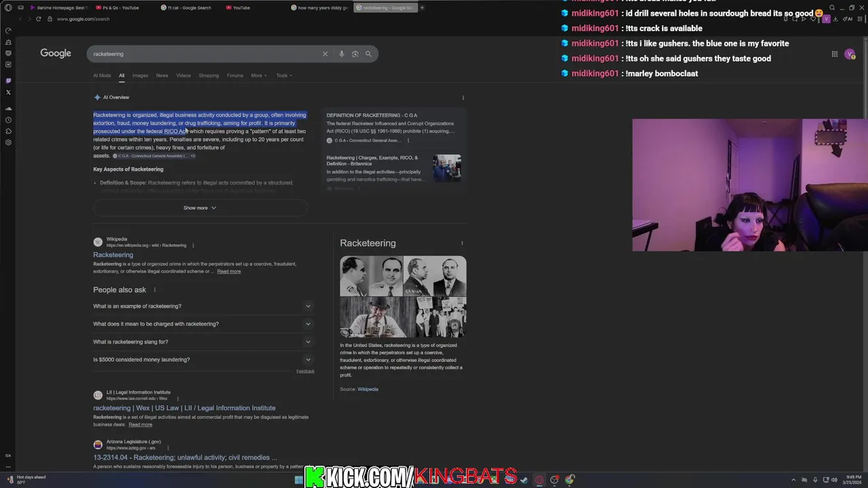The height and width of the screenshot is (488, 868).
Task: Switch to Videos results tab
Action: [x=184, y=75]
